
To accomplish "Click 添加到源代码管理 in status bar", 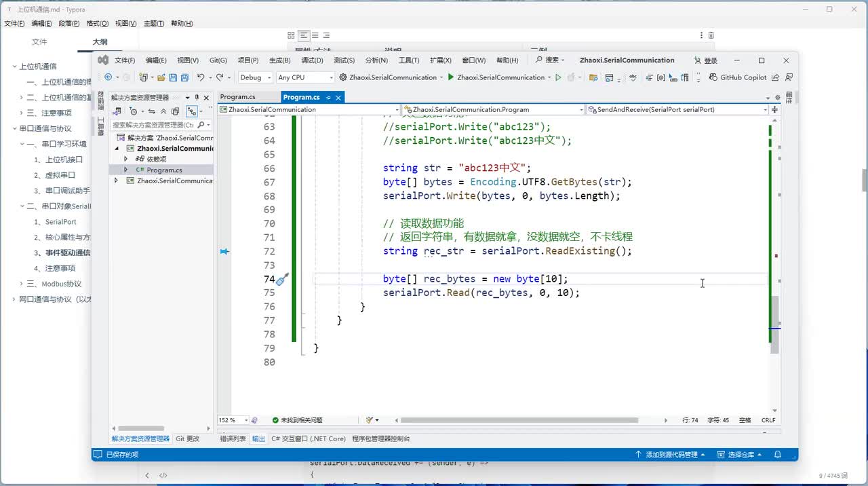I will [670, 455].
